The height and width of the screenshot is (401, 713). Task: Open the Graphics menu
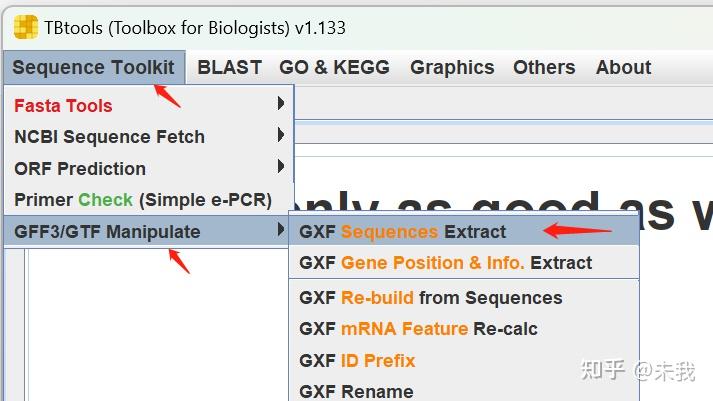(452, 68)
